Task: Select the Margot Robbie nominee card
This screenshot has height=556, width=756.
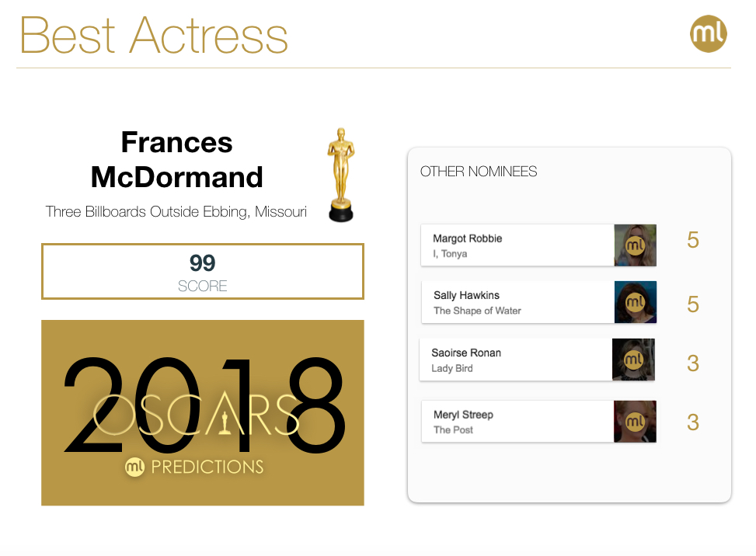Action: [517, 245]
